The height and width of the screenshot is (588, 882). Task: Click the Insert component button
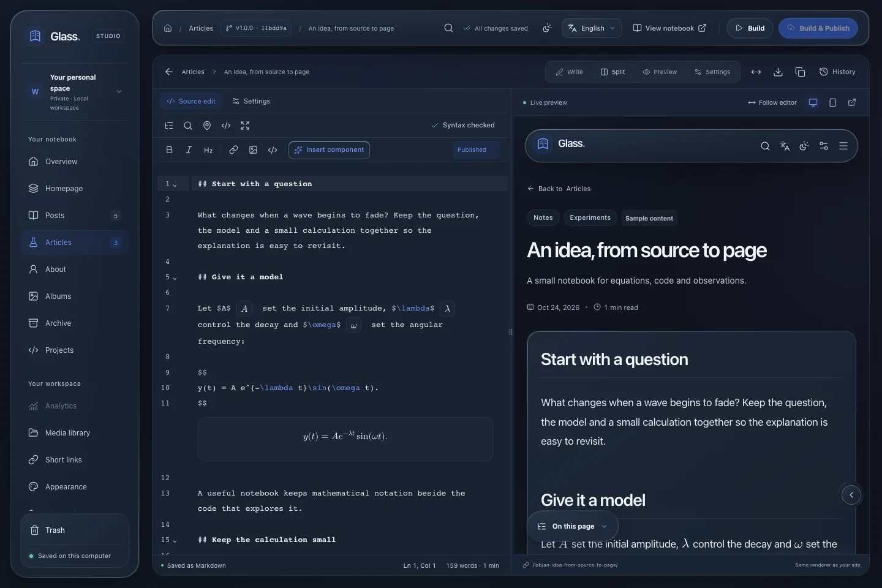(x=329, y=150)
